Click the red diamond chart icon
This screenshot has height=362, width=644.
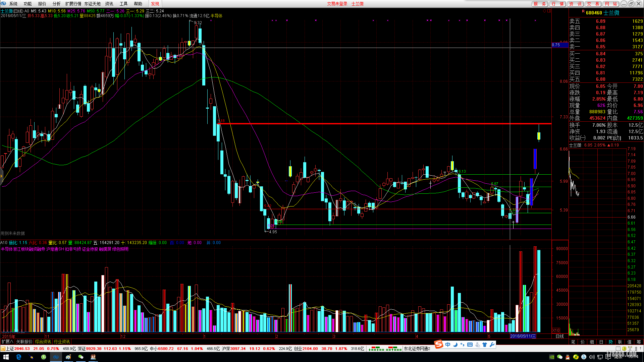point(544,11)
